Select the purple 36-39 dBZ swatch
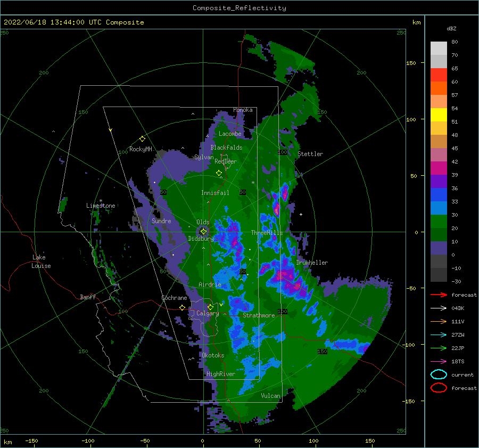Image resolution: width=479 pixels, height=448 pixels. pyautogui.click(x=439, y=182)
